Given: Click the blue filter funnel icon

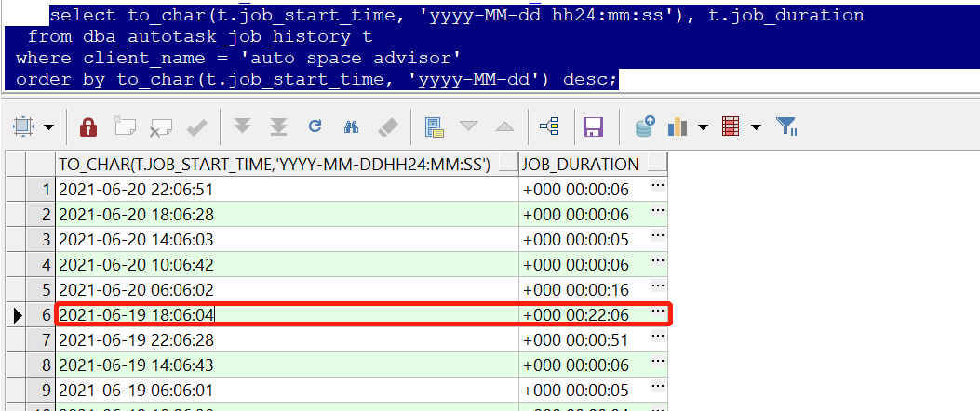Looking at the screenshot, I should tap(785, 126).
